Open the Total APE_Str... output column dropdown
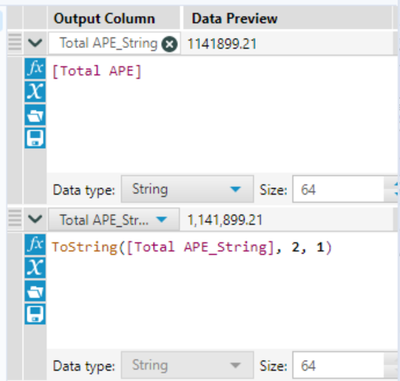The width and height of the screenshot is (400, 381). 162,220
